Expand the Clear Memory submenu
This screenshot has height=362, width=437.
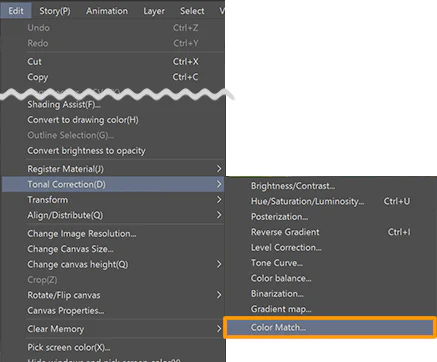point(113,329)
